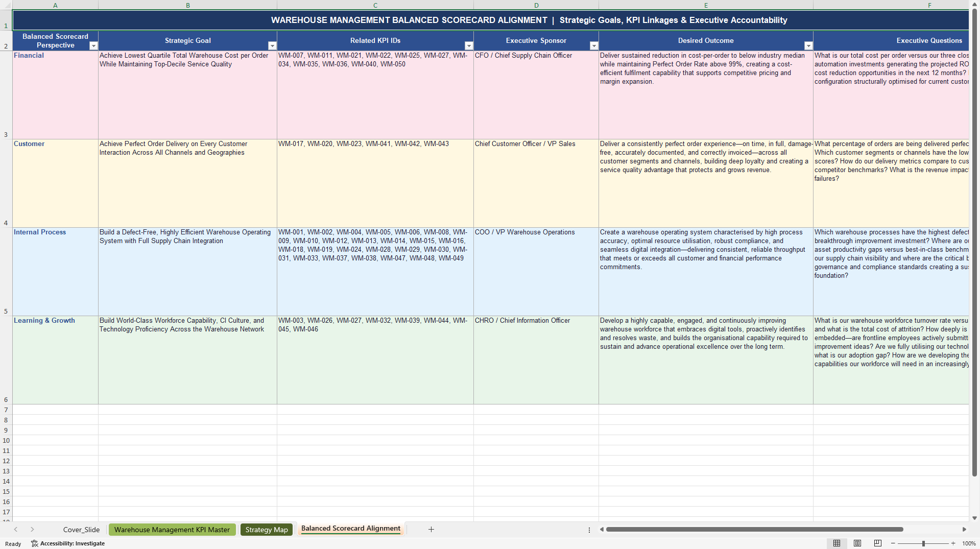Viewport: 980px width, 549px height.
Task: Open the Desired Outcome filter dropdown
Action: [808, 46]
